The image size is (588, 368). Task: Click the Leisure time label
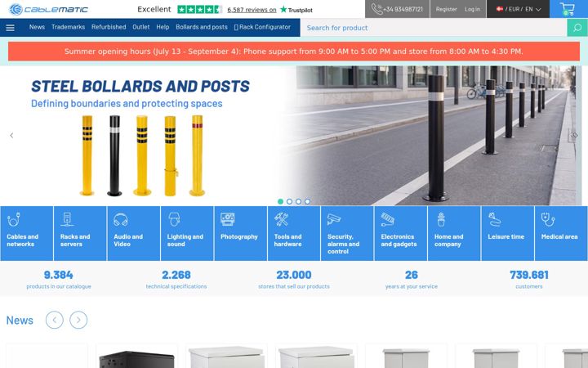coord(506,236)
